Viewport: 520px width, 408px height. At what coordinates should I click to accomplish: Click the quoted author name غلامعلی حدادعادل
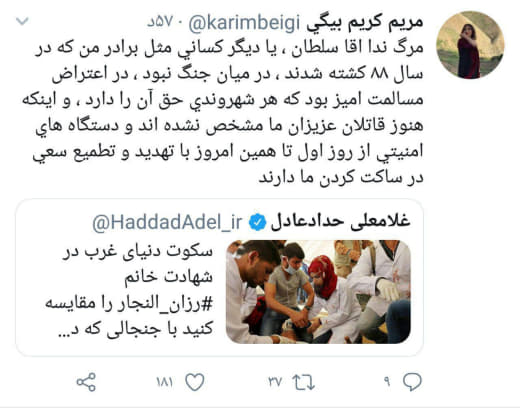341,222
